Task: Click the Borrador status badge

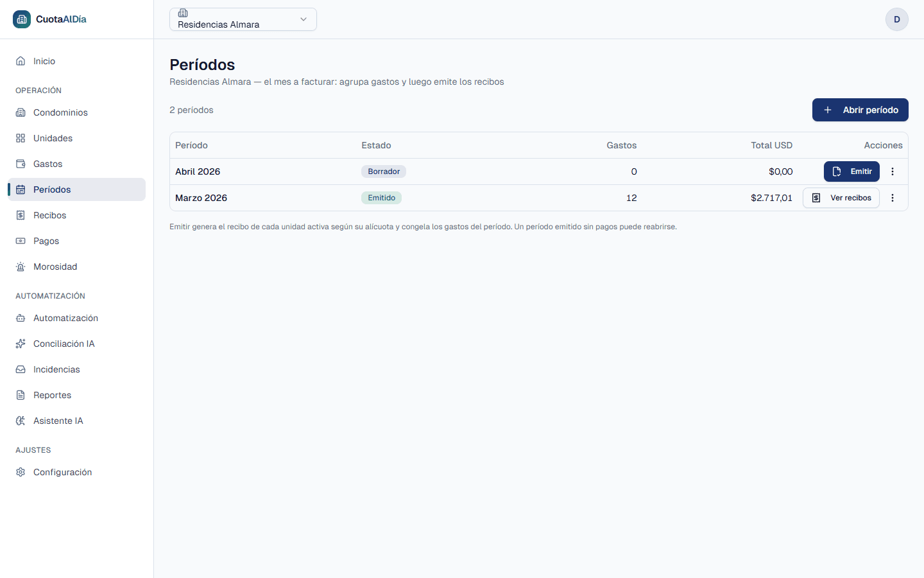Action: pyautogui.click(x=384, y=171)
